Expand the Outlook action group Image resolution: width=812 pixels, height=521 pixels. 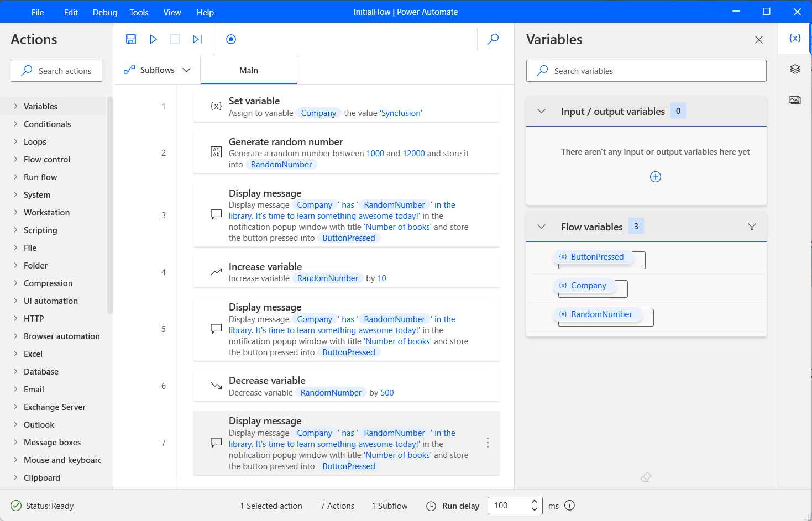pyautogui.click(x=15, y=424)
